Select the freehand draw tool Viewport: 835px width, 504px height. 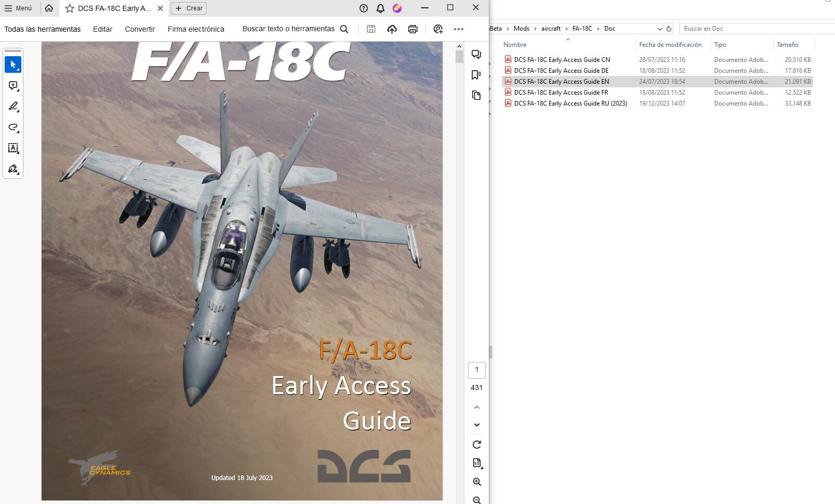tap(13, 127)
